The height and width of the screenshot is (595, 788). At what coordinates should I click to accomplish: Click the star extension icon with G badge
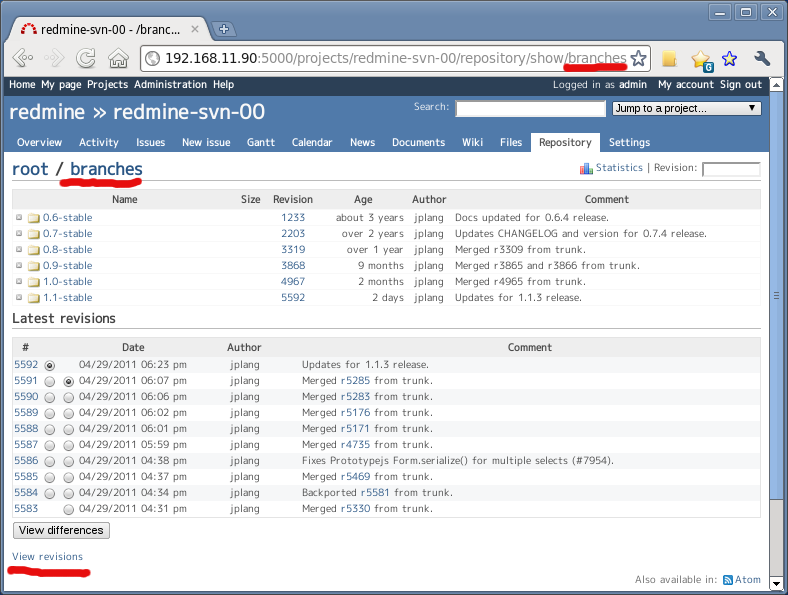click(x=701, y=60)
